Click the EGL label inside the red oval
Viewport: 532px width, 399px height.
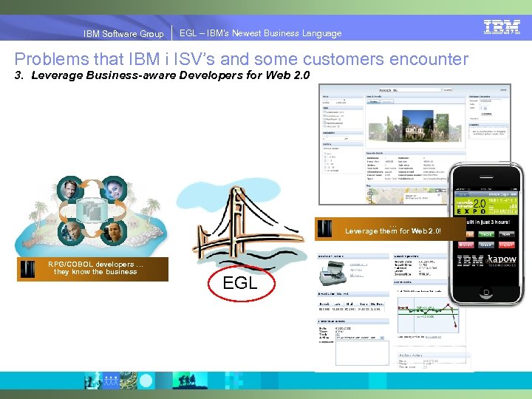click(240, 282)
